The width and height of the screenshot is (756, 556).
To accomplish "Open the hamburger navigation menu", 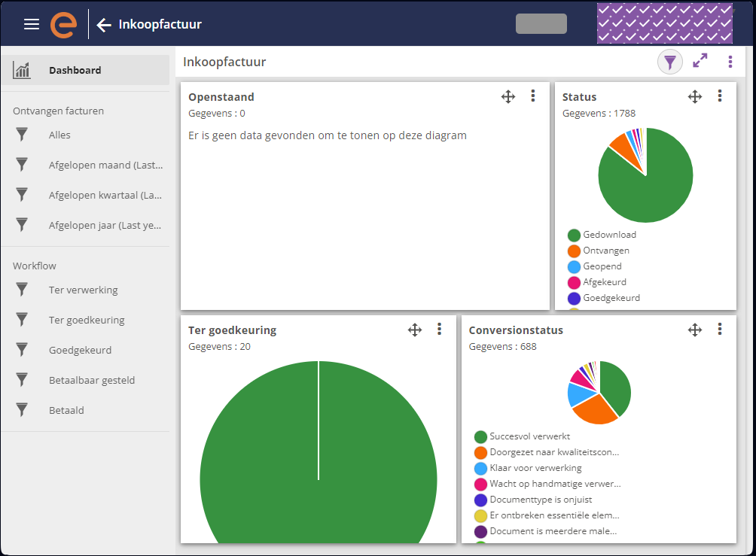I will tap(32, 24).
